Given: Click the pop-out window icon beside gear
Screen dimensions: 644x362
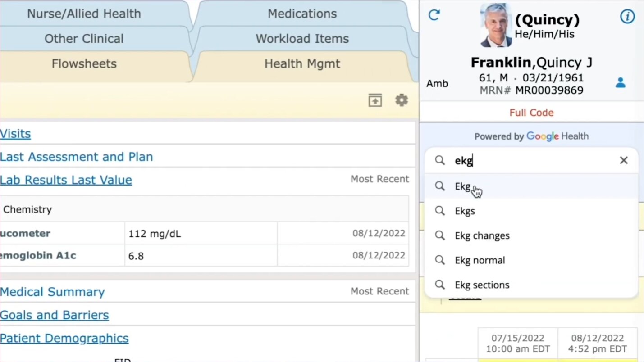Looking at the screenshot, I should click(x=375, y=100).
